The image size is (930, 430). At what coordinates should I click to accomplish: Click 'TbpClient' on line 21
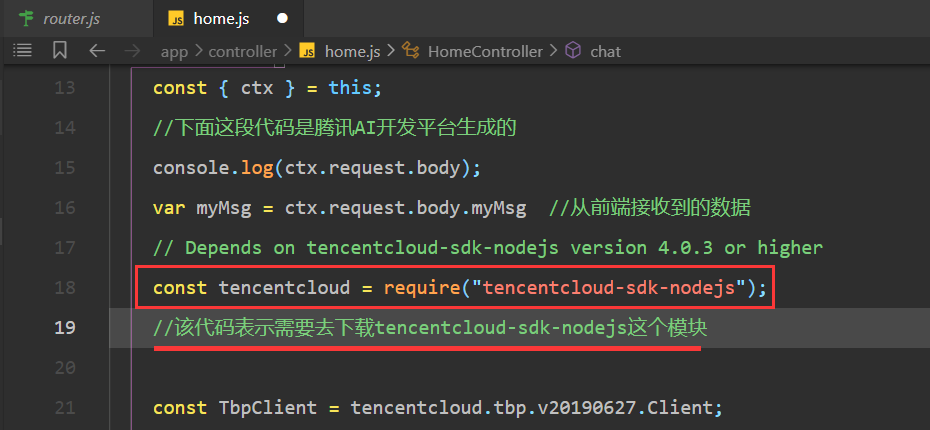click(267, 408)
